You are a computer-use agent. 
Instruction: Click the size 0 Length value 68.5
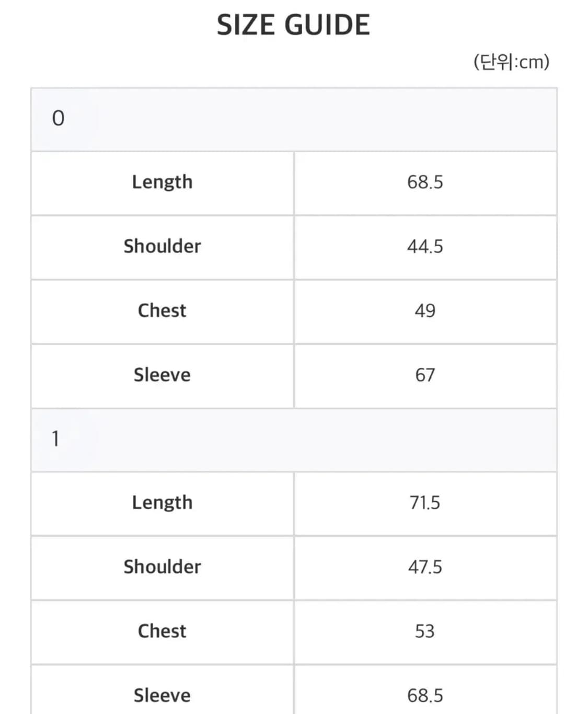coord(425,182)
